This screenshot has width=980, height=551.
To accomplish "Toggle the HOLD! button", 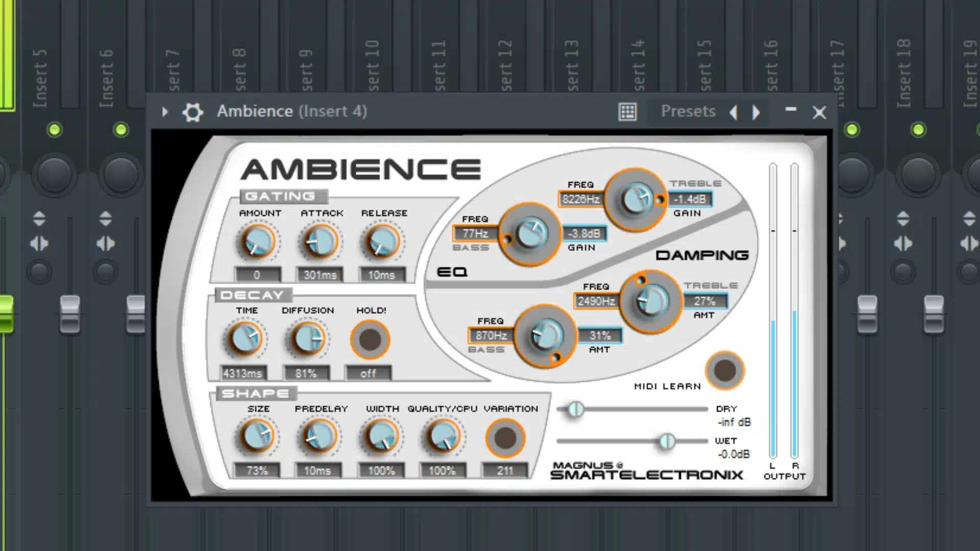I will pyautogui.click(x=370, y=339).
